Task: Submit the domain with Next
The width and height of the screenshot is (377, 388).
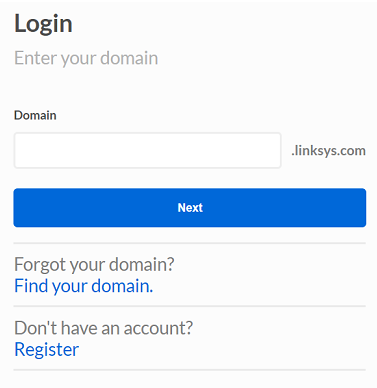Action: (190, 208)
